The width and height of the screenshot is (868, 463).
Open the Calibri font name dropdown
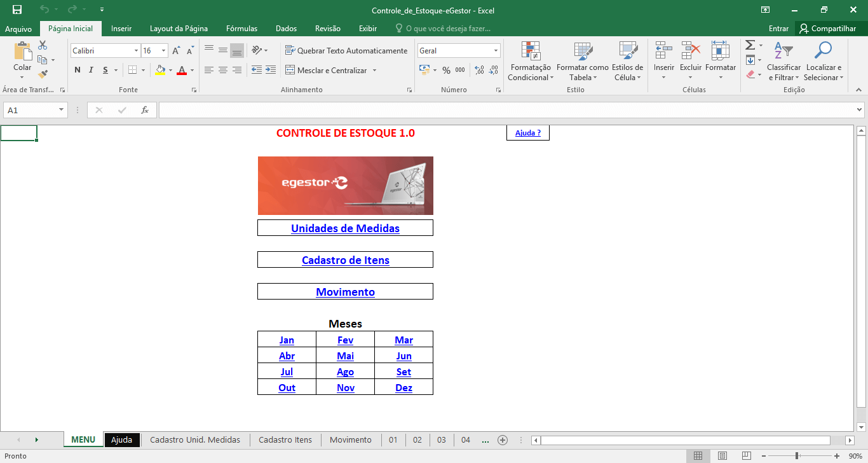click(x=136, y=51)
